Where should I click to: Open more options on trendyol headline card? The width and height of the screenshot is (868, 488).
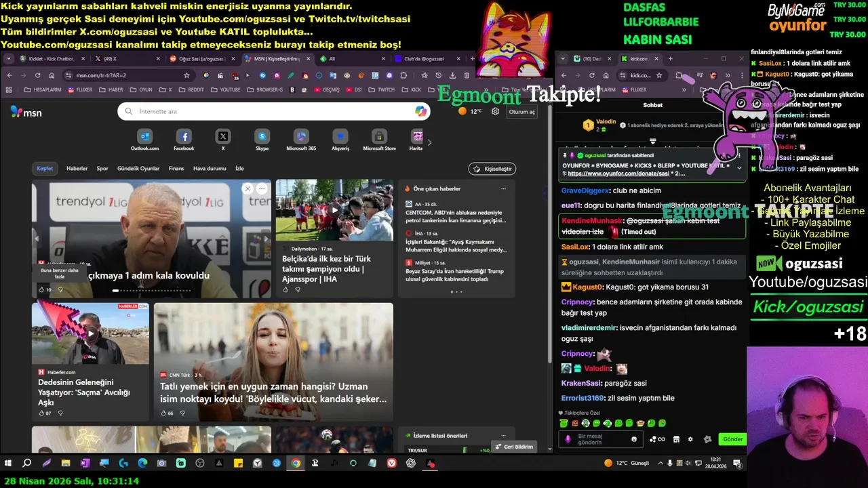click(261, 188)
